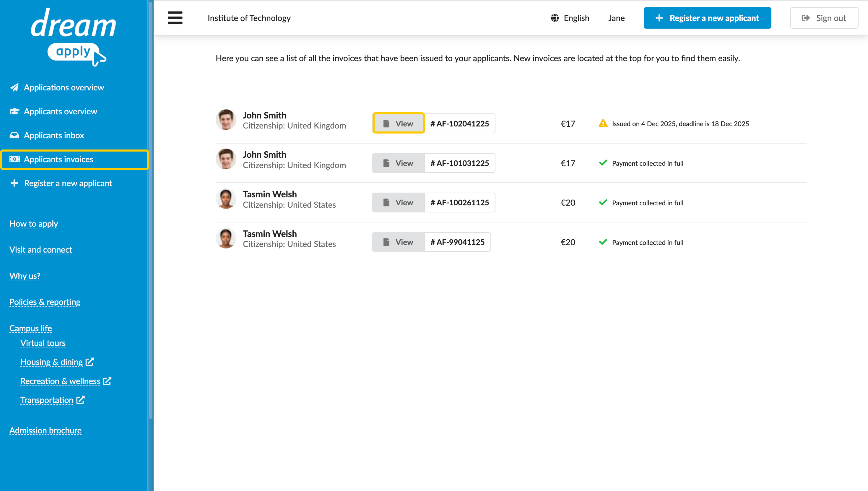Screen dimensions: 868x491
Task: Open Policies & reporting link
Action: 45,302
